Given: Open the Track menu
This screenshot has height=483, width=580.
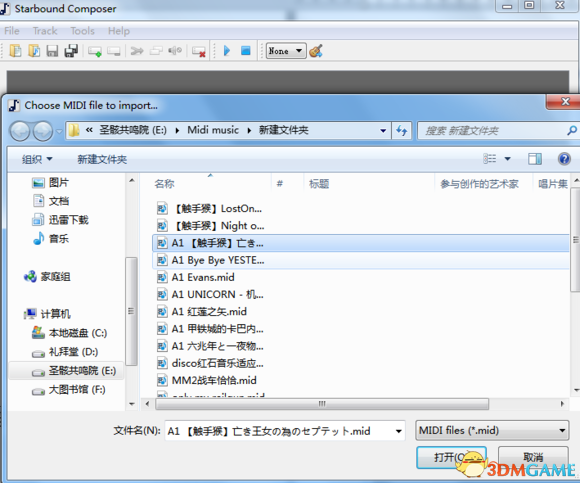Looking at the screenshot, I should [45, 31].
